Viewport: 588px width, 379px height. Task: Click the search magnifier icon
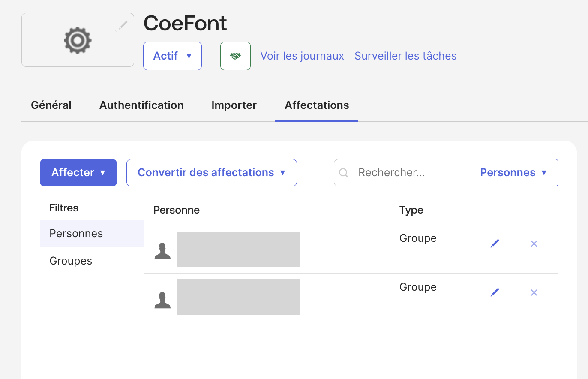click(x=344, y=173)
